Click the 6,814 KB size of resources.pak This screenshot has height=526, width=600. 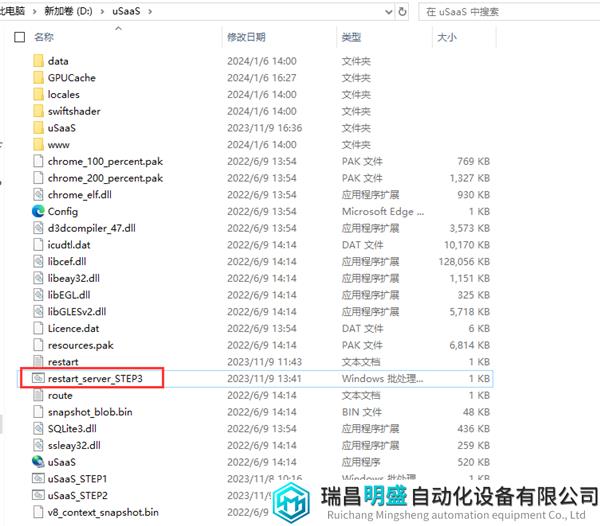[x=470, y=345]
